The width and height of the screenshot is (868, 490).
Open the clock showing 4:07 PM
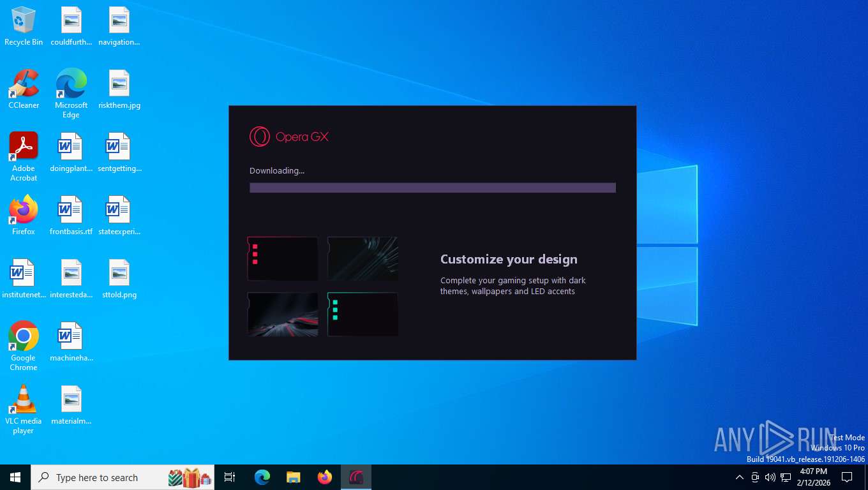coord(813,477)
